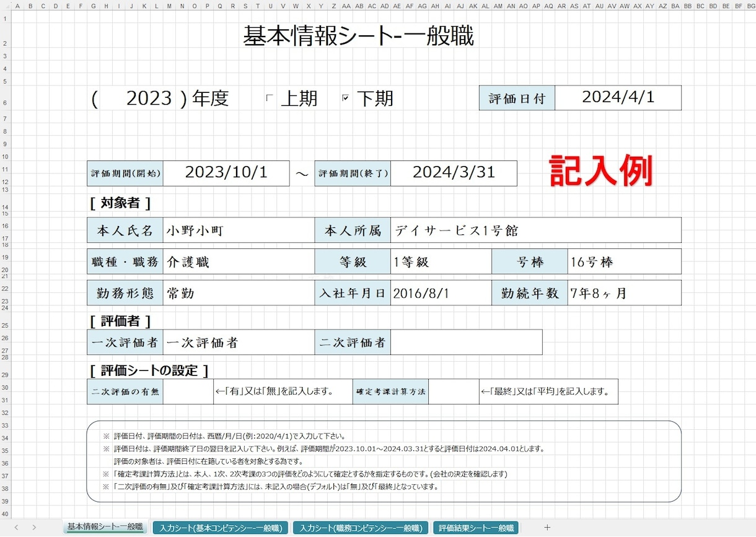Click the 一次評価者 name field

click(x=239, y=342)
